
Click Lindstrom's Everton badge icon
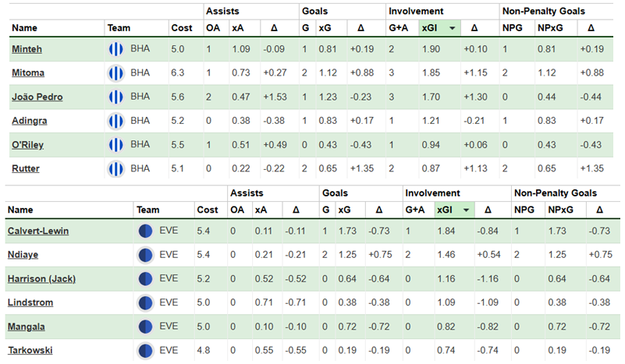click(144, 302)
